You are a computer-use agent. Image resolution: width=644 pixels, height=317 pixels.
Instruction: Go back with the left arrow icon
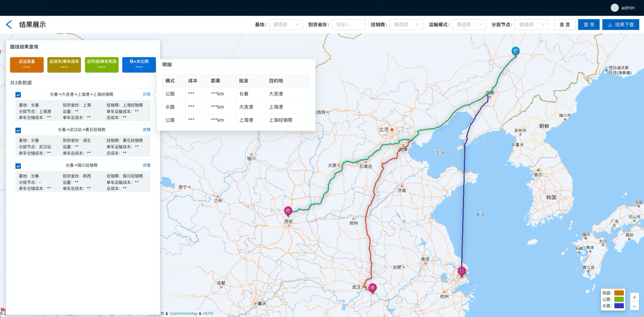[x=9, y=25]
